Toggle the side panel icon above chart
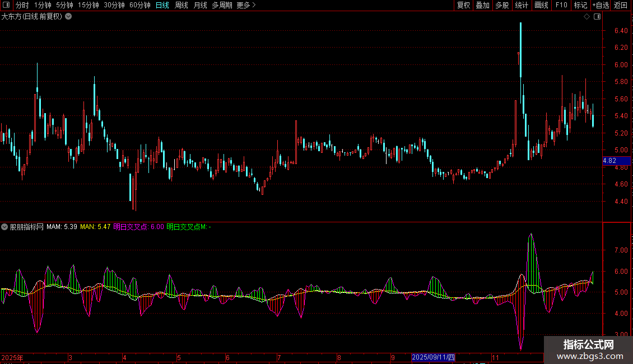 [597, 17]
